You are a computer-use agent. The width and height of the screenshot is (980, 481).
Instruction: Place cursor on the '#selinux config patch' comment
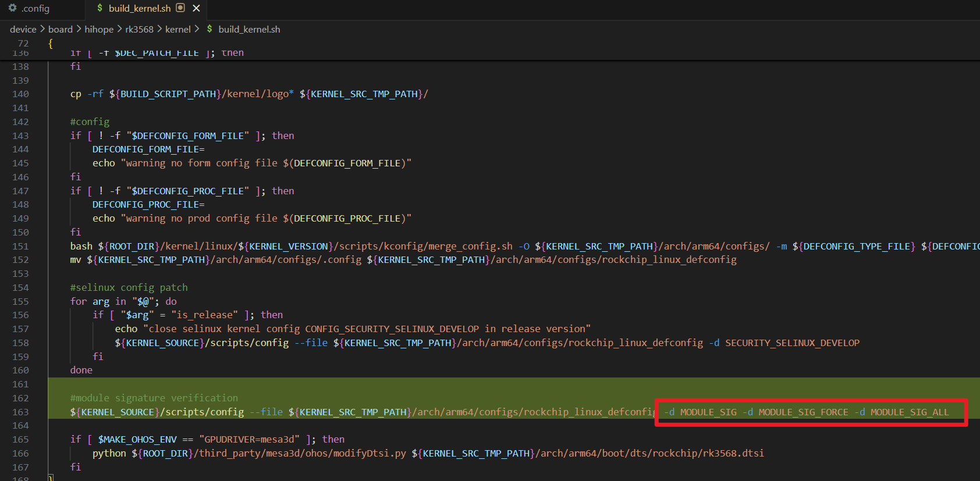tap(129, 287)
